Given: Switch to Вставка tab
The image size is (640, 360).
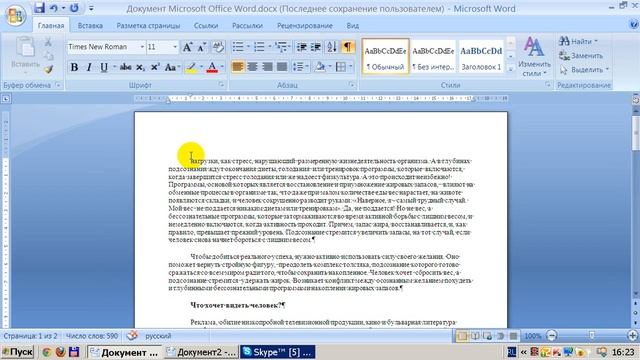Looking at the screenshot, I should tap(90, 25).
